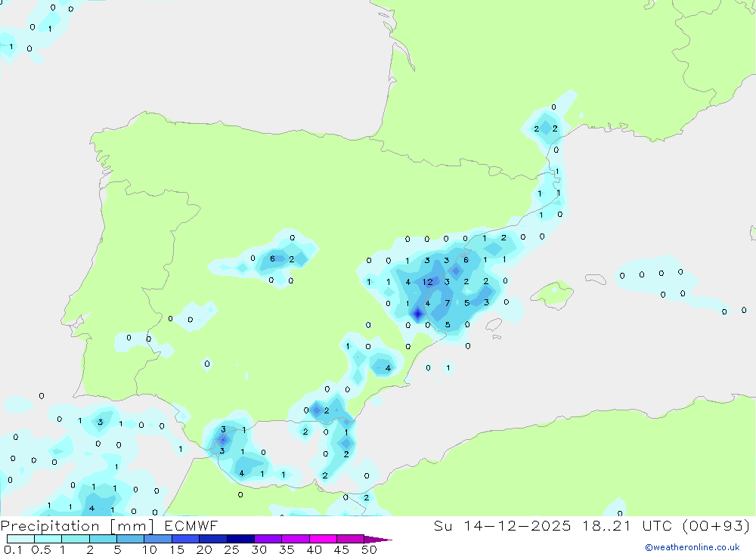756x554 pixels.
Task: Click the "10" legend scale label
Action: click(150, 549)
